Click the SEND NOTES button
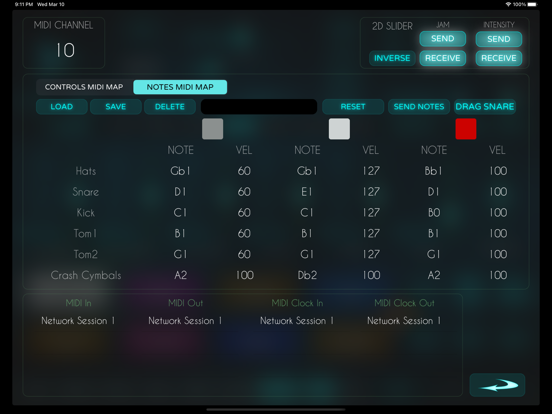The height and width of the screenshot is (414, 552). [x=419, y=107]
